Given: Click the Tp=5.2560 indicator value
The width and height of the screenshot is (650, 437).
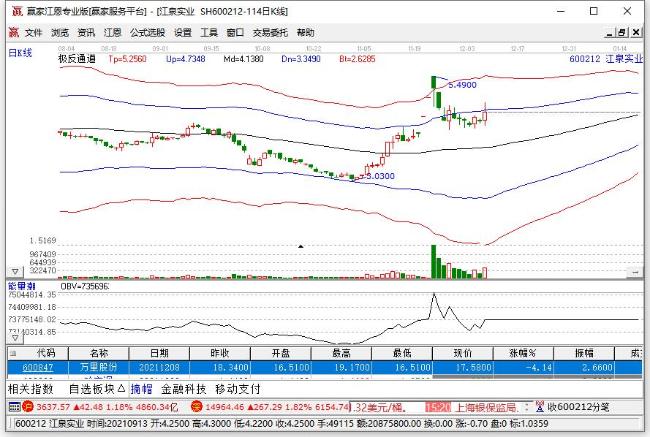Looking at the screenshot, I should pyautogui.click(x=128, y=59).
